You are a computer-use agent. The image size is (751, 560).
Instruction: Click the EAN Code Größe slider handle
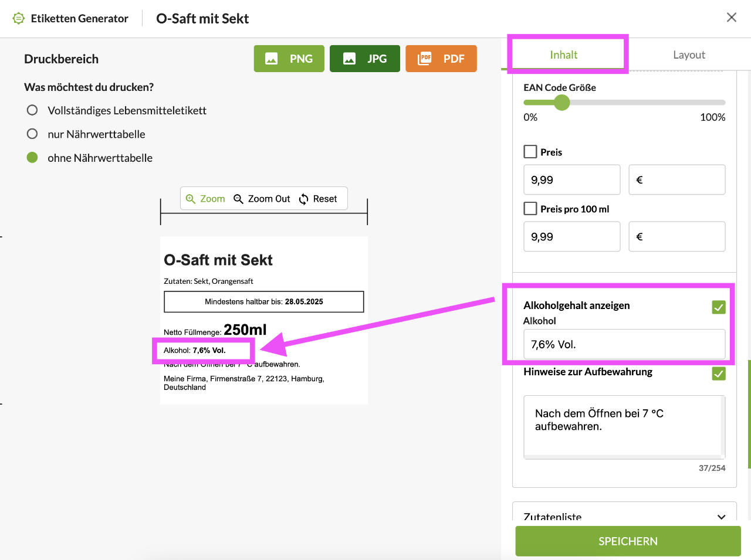click(x=562, y=103)
